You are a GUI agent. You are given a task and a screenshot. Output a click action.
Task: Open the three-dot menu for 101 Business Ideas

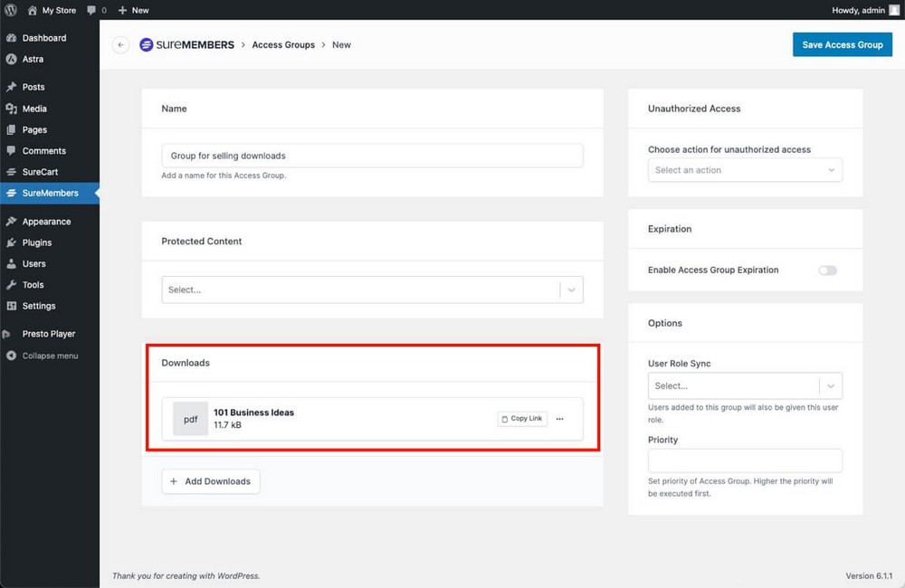tap(560, 419)
